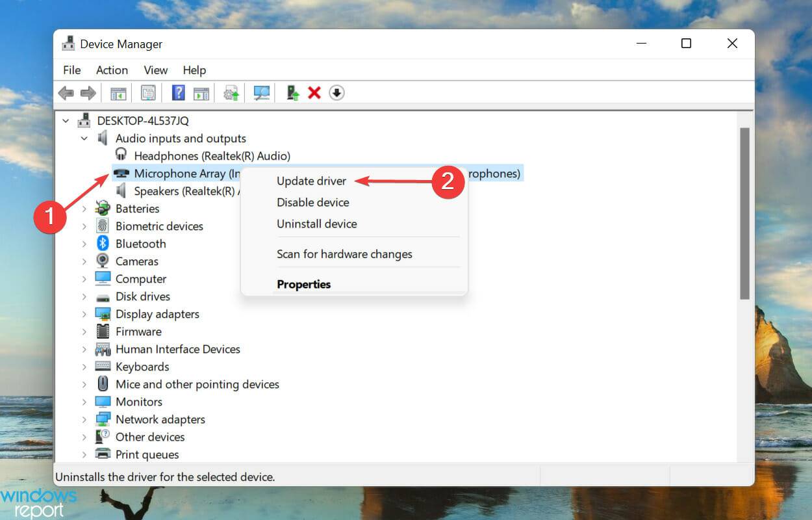The height and width of the screenshot is (520, 812).
Task: Click Disable device in the context menu
Action: pyautogui.click(x=313, y=202)
